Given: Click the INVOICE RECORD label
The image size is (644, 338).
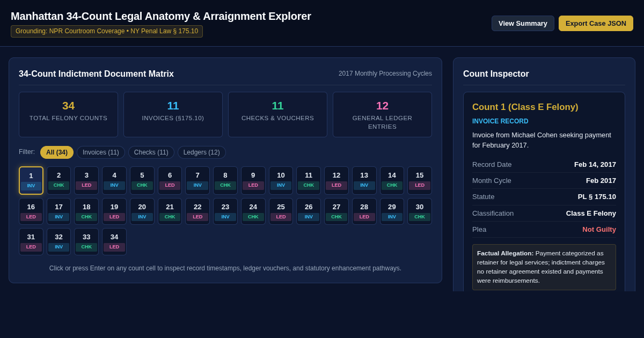Looking at the screenshot, I should click(x=500, y=121).
